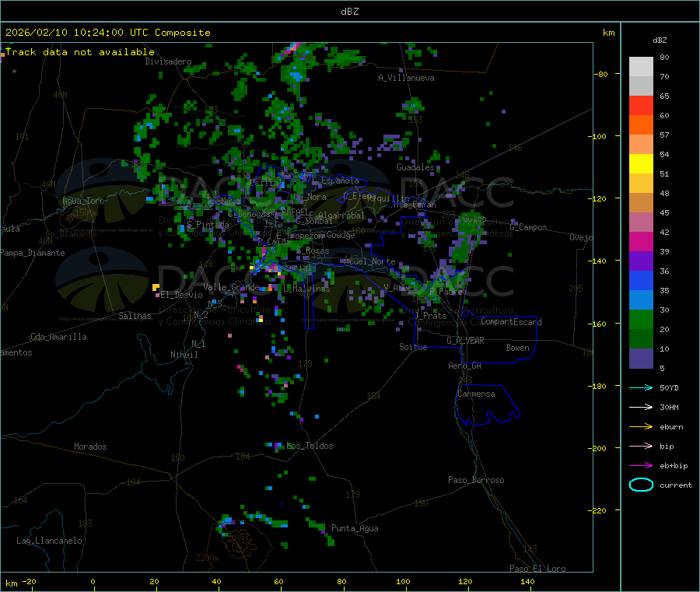Click the U_Malvinas map label
700x592 pixels.
[306, 289]
